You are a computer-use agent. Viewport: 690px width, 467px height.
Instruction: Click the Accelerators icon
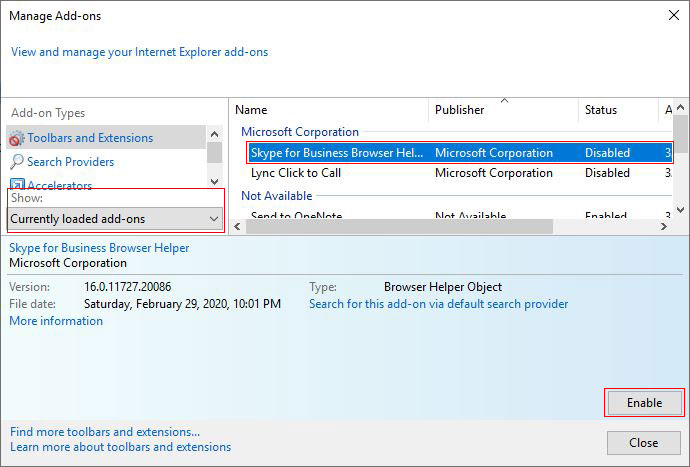coord(17,184)
